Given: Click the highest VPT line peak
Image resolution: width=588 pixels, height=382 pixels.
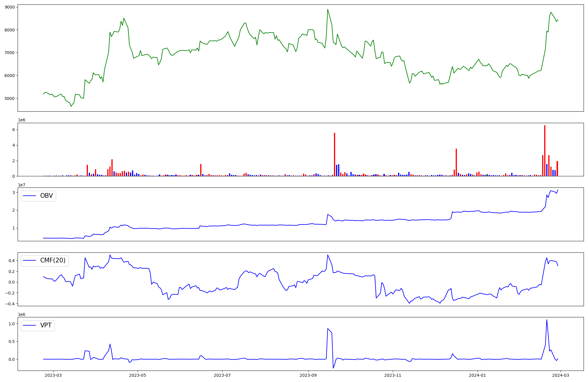Looking at the screenshot, I should click(547, 320).
